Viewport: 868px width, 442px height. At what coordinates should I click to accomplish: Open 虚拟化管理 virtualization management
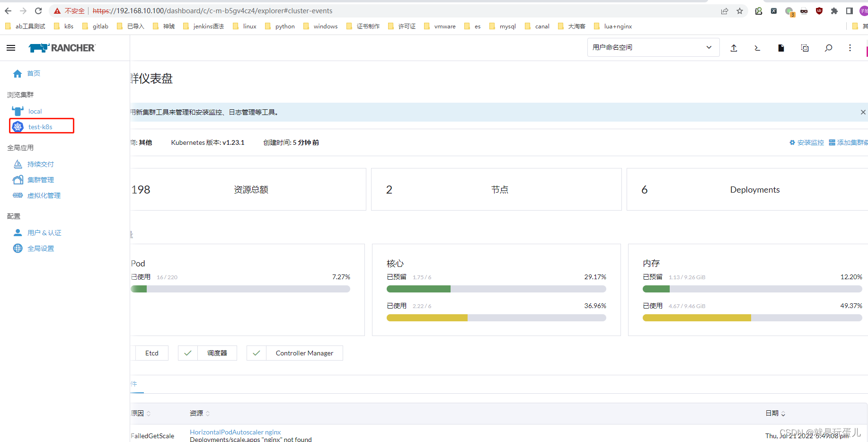tap(44, 195)
